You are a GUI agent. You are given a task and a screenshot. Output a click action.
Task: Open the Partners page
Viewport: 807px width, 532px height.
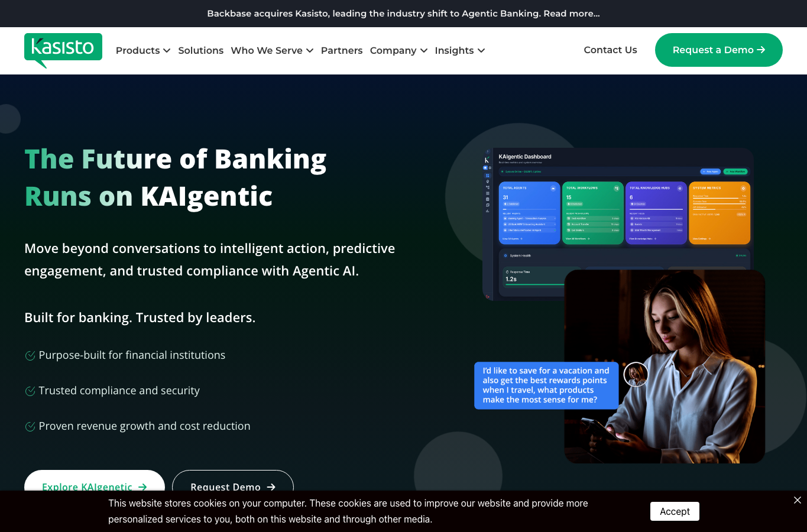(x=342, y=50)
